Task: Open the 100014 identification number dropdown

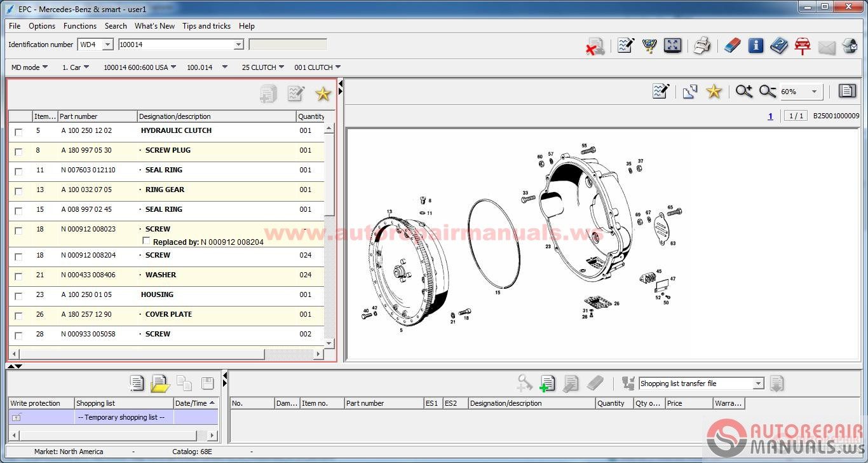Action: (x=239, y=45)
